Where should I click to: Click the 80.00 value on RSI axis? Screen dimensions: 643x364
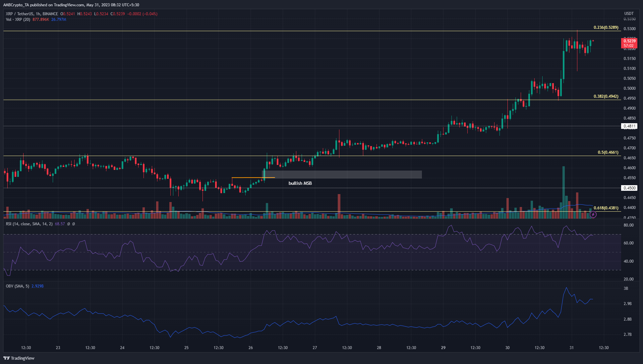click(628, 225)
